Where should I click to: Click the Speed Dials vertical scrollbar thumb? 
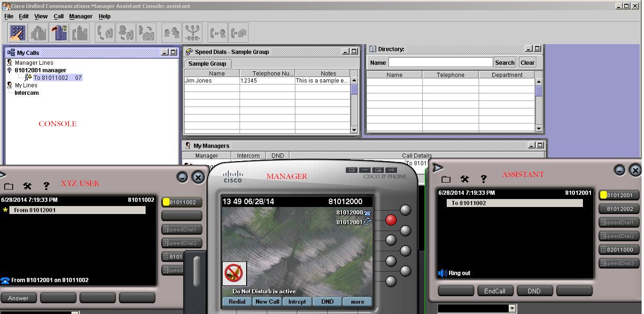point(354,90)
